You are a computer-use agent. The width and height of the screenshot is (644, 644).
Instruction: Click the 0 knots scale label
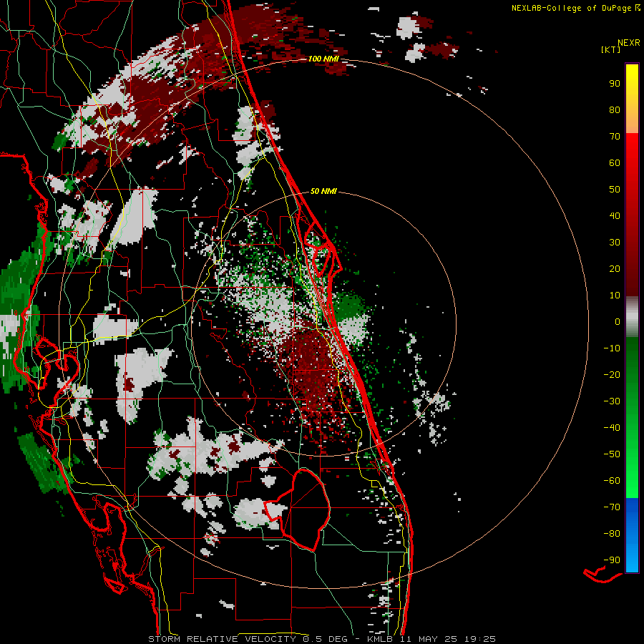(618, 321)
